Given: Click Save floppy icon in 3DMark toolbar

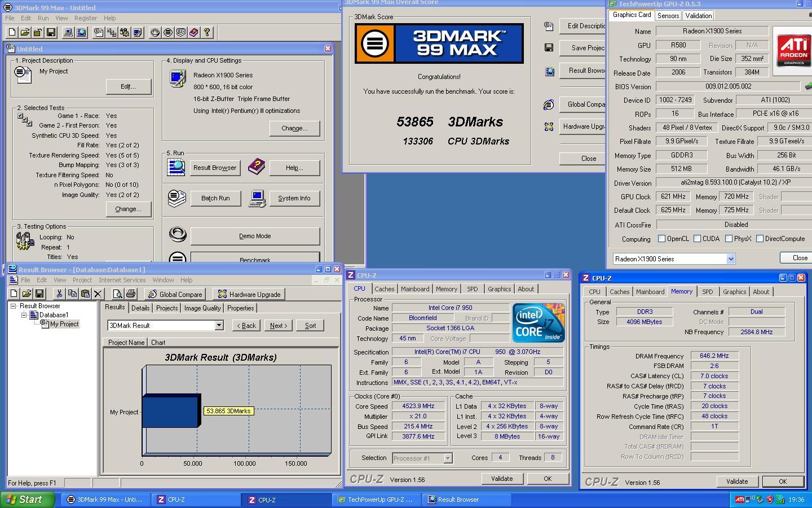Looking at the screenshot, I should [x=51, y=33].
